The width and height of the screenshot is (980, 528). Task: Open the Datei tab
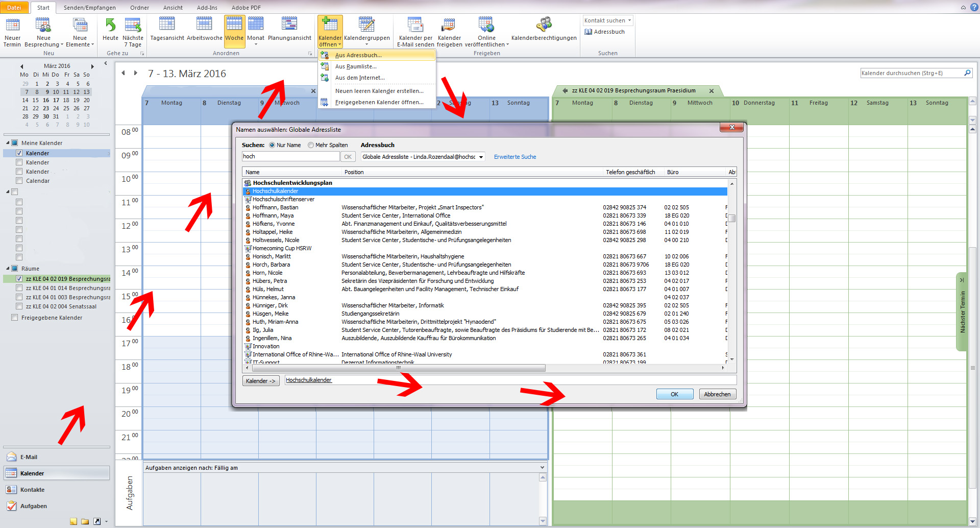(14, 7)
